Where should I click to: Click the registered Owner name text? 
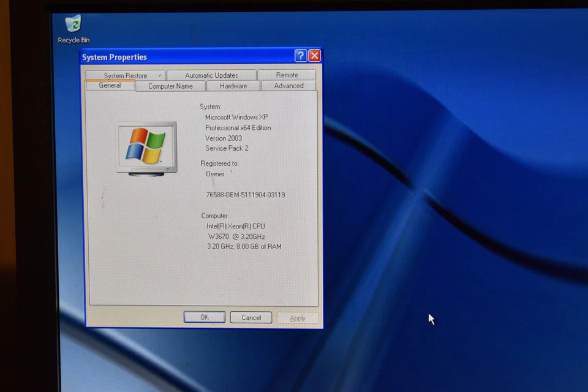[x=216, y=174]
